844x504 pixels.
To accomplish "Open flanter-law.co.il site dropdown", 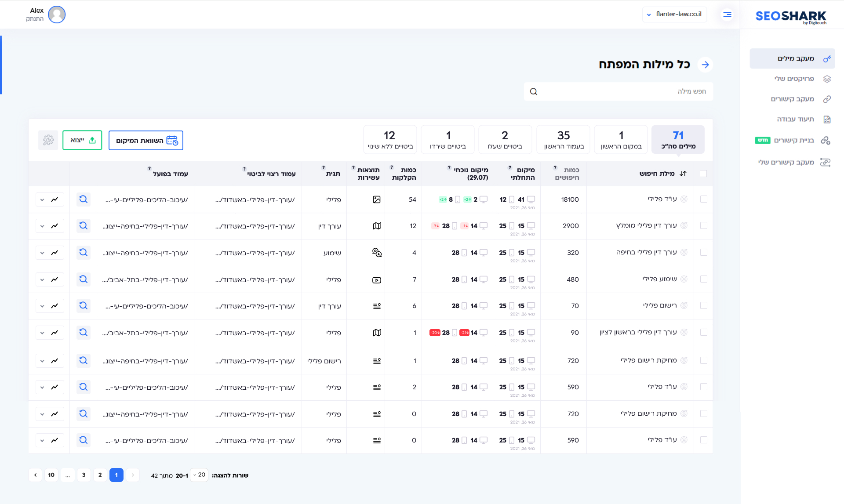I will coord(674,15).
